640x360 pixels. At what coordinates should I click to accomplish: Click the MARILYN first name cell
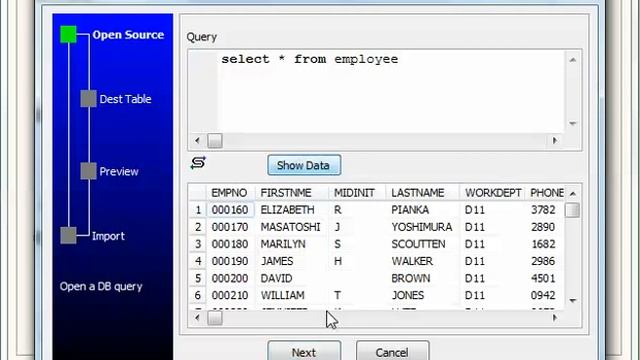pyautogui.click(x=292, y=244)
